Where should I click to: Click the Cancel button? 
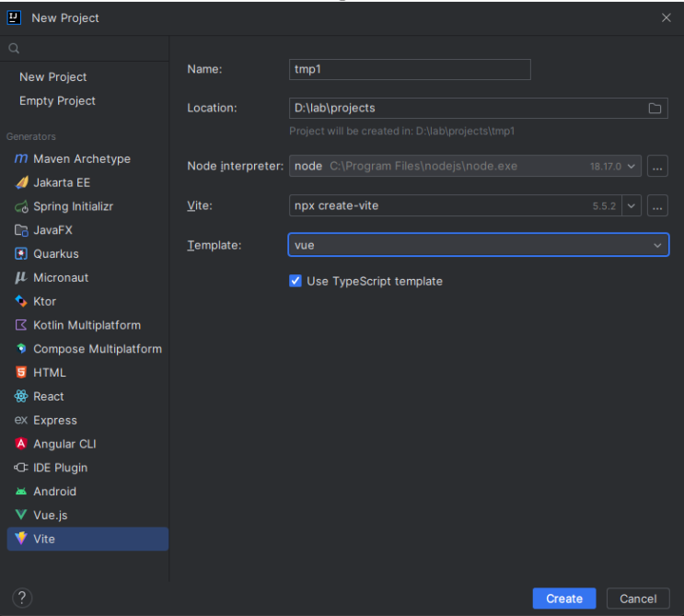[638, 599]
